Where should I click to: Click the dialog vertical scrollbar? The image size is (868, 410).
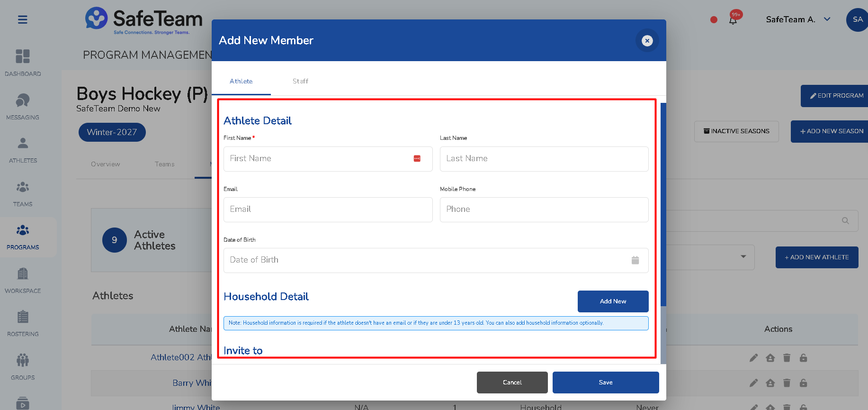point(663,204)
